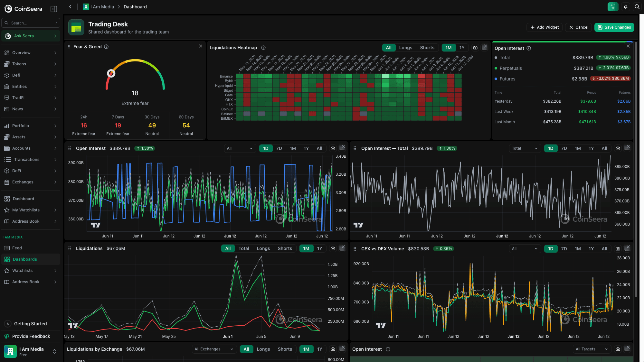Click the Add Widget button
The width and height of the screenshot is (644, 362).
545,27
